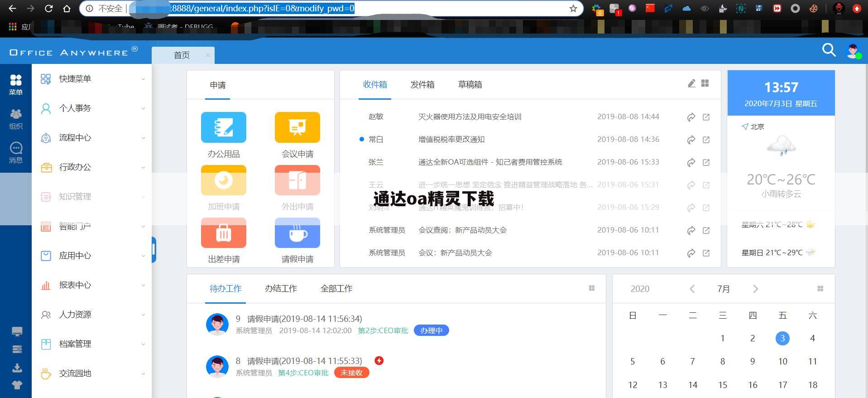Expand 行政办公 sidebar menu
This screenshot has width=868, height=398.
click(92, 167)
